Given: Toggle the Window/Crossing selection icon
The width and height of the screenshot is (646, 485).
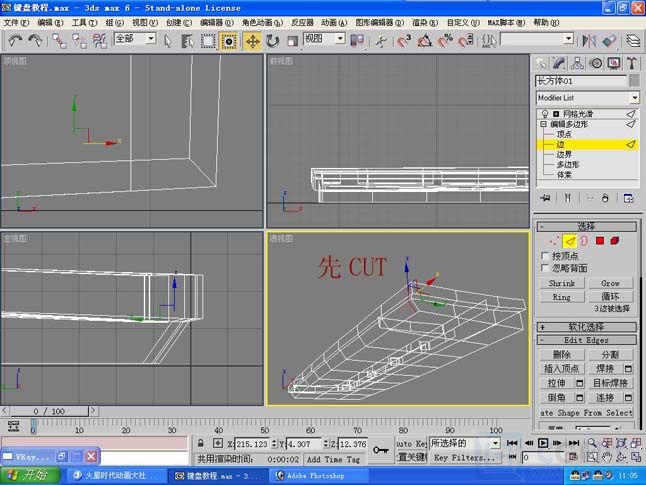Looking at the screenshot, I should click(x=228, y=41).
